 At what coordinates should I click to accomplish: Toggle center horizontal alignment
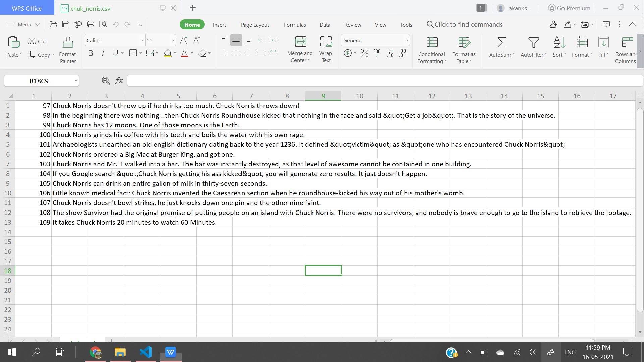pos(236,53)
